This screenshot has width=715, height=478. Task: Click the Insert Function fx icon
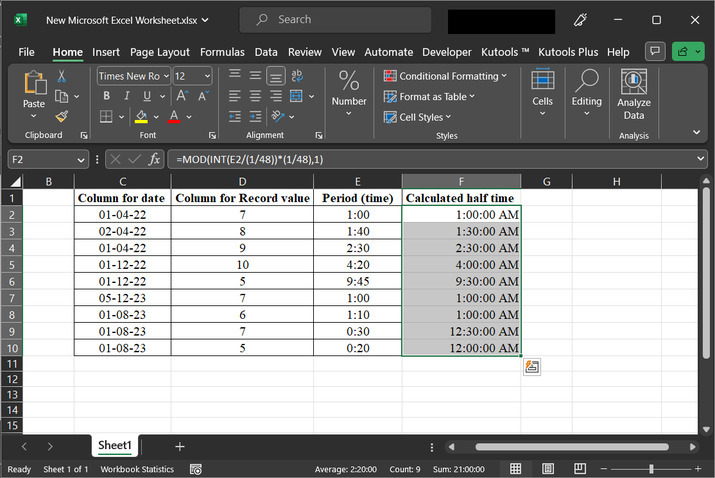click(154, 159)
